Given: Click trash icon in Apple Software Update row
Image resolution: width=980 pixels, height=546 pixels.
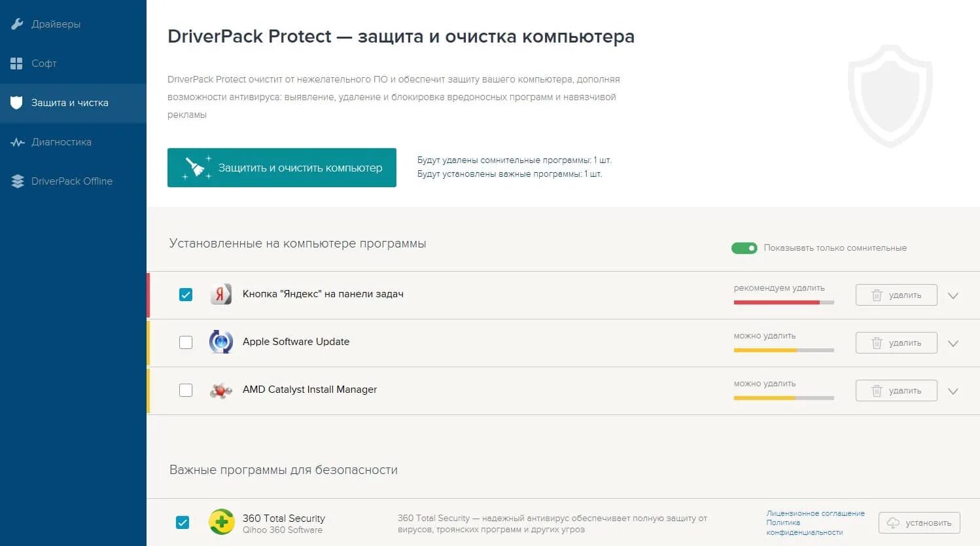Looking at the screenshot, I should [877, 343].
